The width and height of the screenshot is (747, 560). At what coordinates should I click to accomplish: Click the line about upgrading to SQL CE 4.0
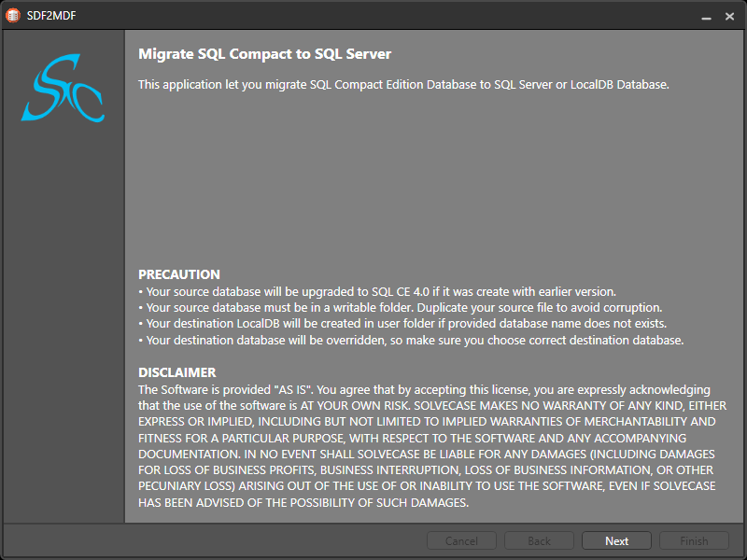point(377,291)
